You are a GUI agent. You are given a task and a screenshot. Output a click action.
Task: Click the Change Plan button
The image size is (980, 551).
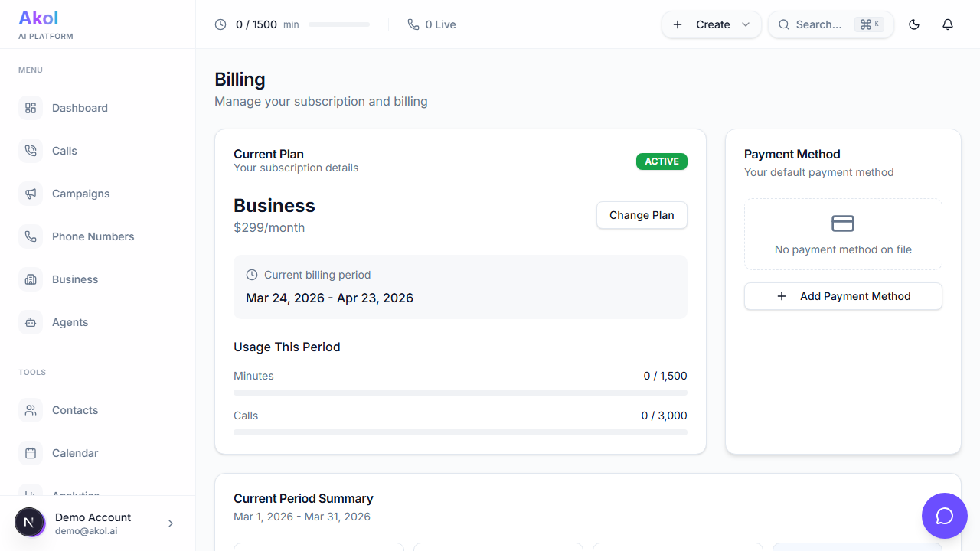click(x=642, y=215)
